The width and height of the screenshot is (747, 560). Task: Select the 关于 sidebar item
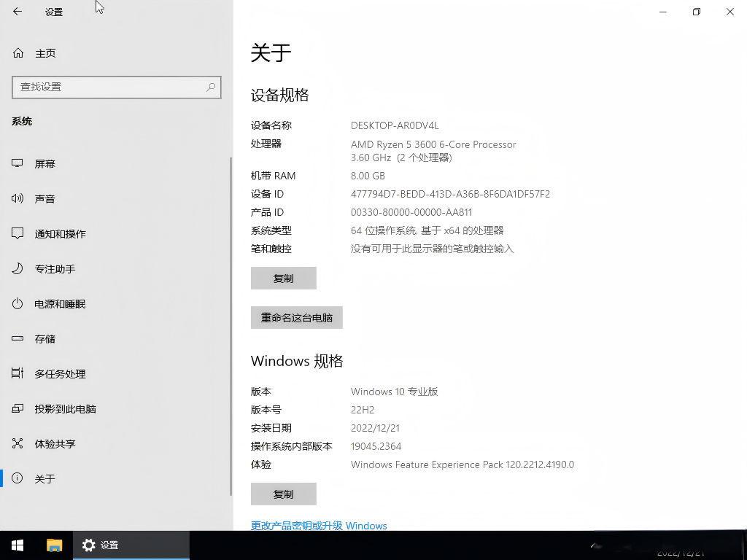44,479
